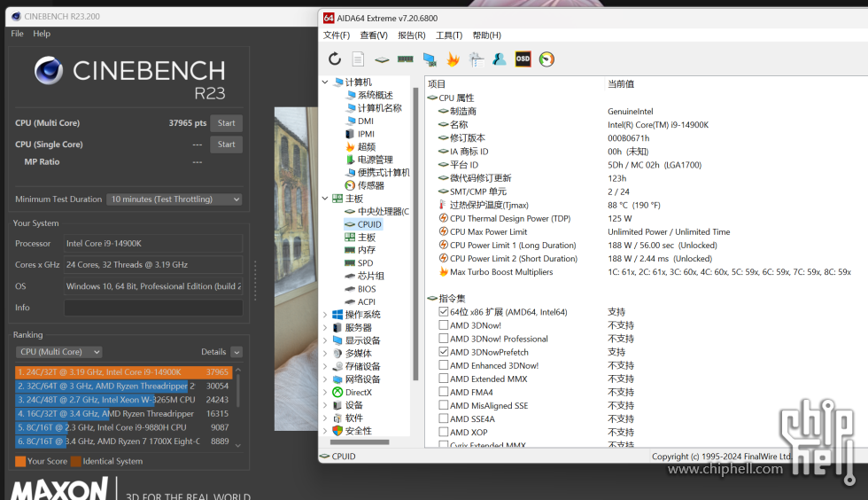Launch the flame stability test icon
This screenshot has height=500, width=868.
[x=453, y=59]
